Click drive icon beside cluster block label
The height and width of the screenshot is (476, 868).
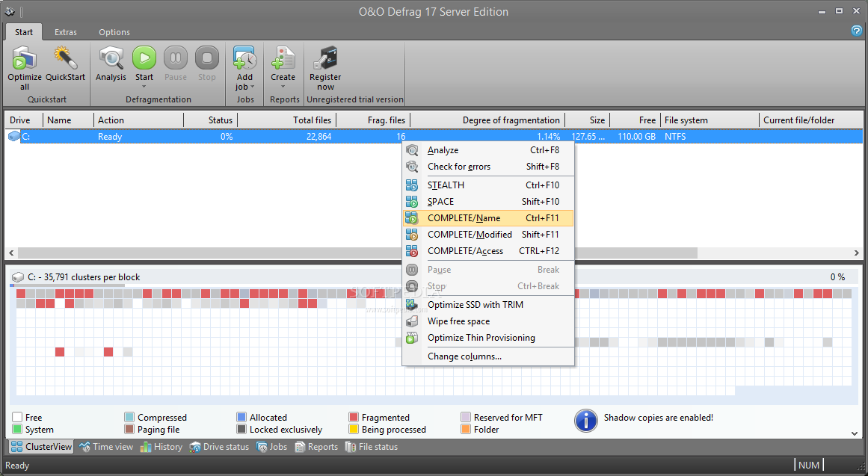(x=18, y=276)
